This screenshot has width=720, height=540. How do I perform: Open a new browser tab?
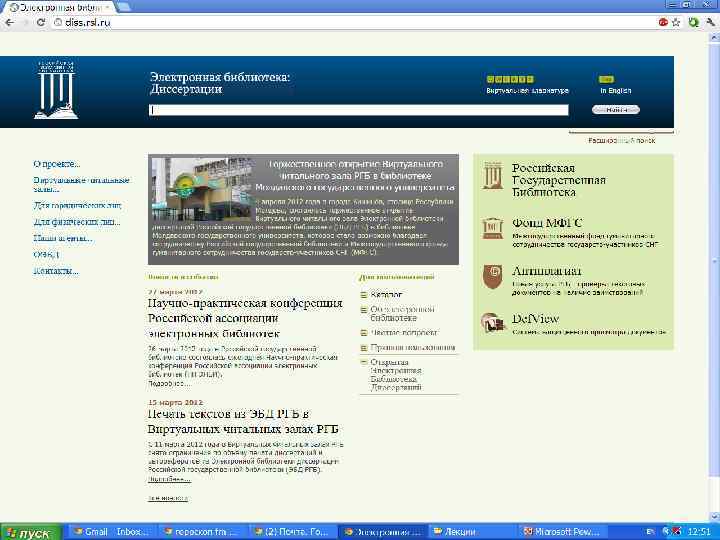coord(124,7)
